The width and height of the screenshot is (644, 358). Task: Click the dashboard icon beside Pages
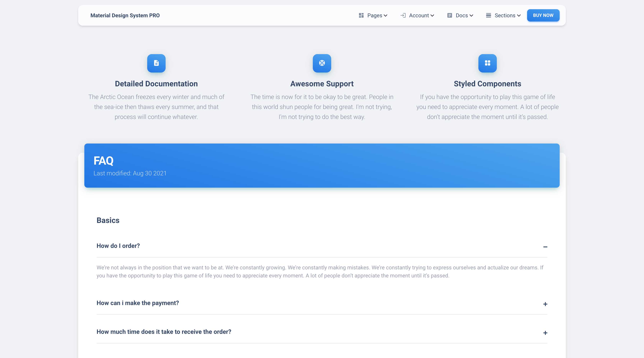click(x=361, y=16)
